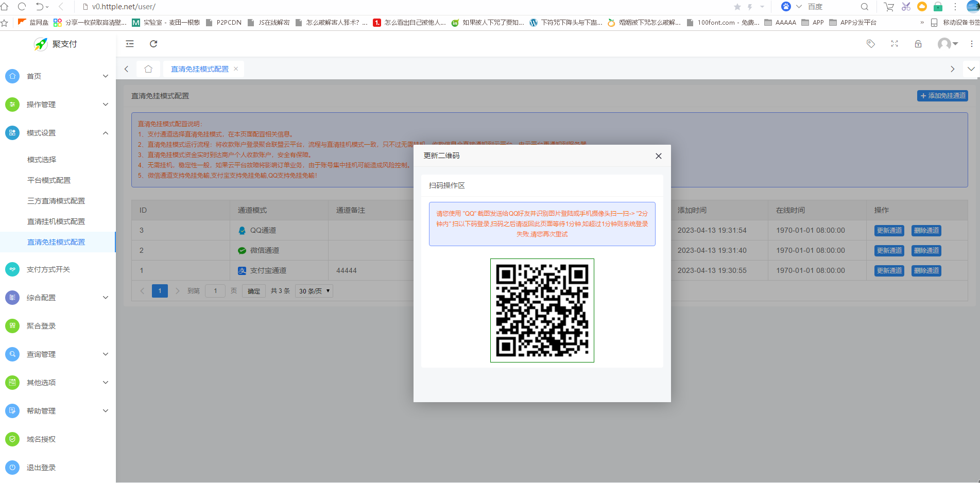Screen dimensions: 980x483
Task: Click 更新通道 for the 微信通道 row
Action: pyautogui.click(x=889, y=251)
